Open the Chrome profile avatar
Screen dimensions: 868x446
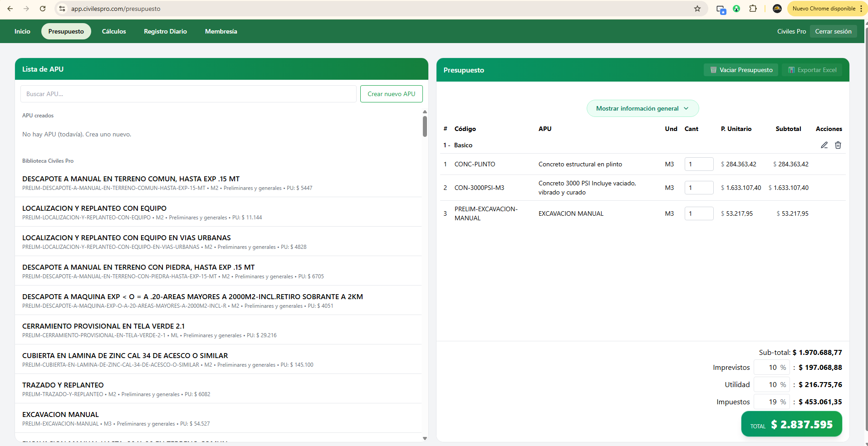[x=777, y=9]
